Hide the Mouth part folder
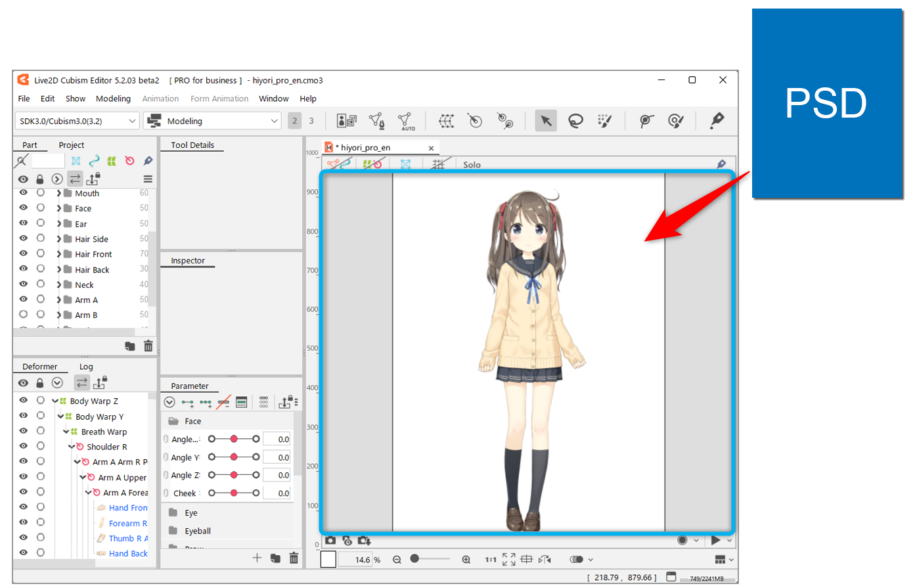This screenshot has height=588, width=915. coord(23,193)
